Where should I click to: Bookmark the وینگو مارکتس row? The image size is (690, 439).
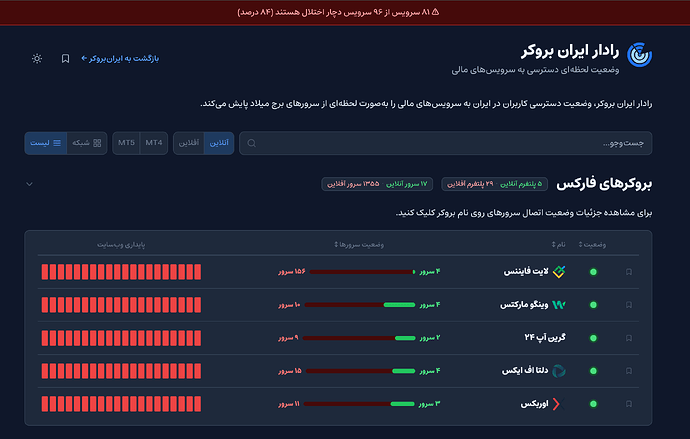[629, 305]
